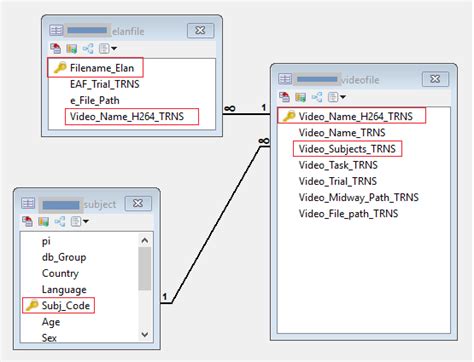Select the EAF_Trial_TRNS field
474x362 pixels.
click(x=105, y=84)
